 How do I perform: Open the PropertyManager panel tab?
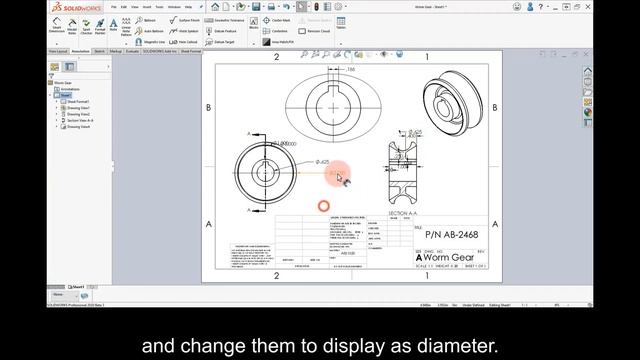point(69,67)
